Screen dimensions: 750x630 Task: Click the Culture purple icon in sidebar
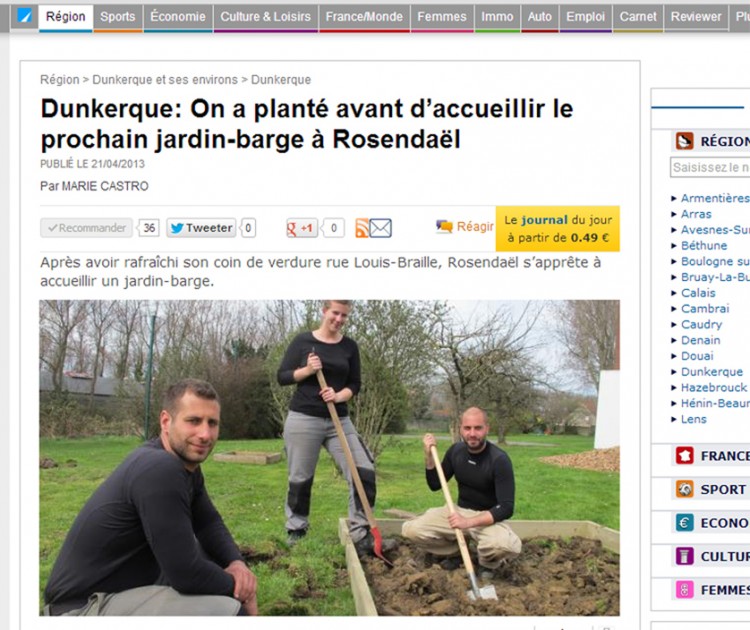pos(684,556)
